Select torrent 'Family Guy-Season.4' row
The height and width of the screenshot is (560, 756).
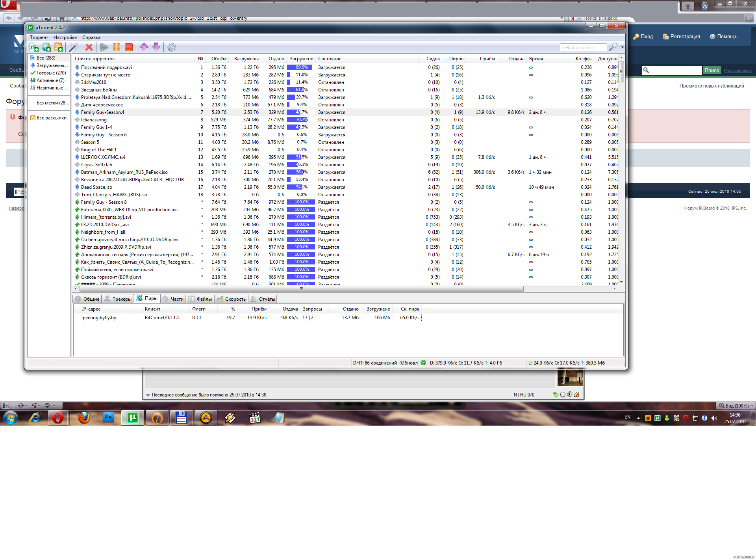tap(345, 112)
